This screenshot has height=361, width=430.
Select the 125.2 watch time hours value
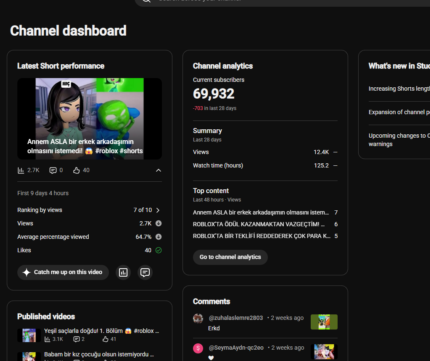tap(321, 165)
